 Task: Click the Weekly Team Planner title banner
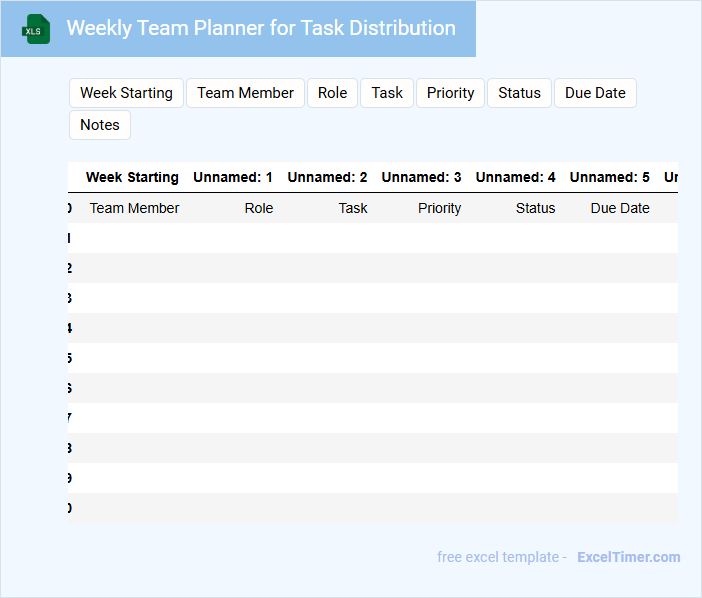click(x=261, y=28)
